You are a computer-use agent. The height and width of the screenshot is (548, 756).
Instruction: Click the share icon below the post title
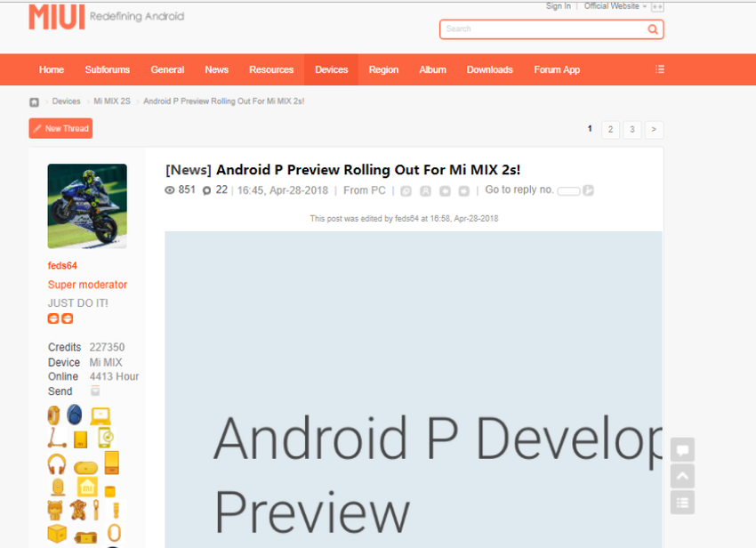click(x=406, y=190)
